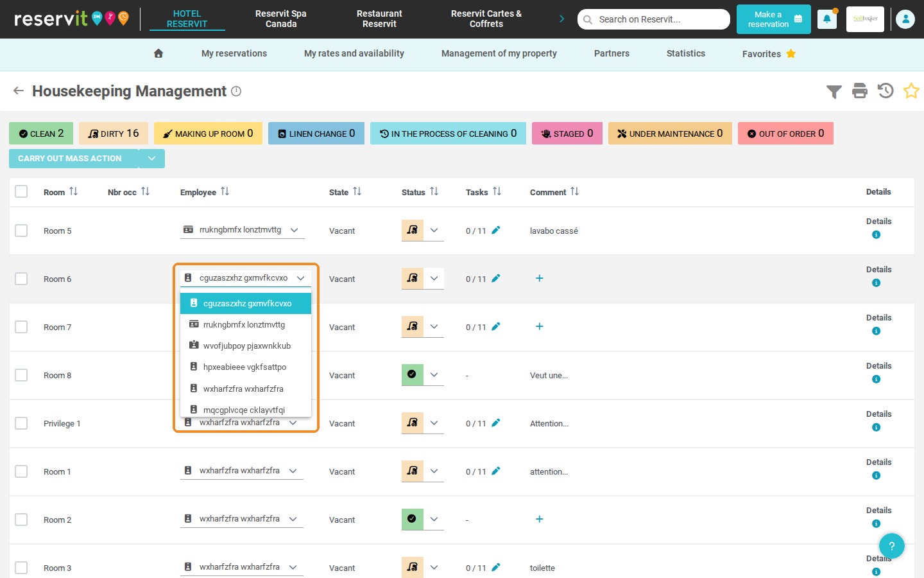Show info beside Housekeeping Management title
The height and width of the screenshot is (578, 924).
(x=236, y=91)
